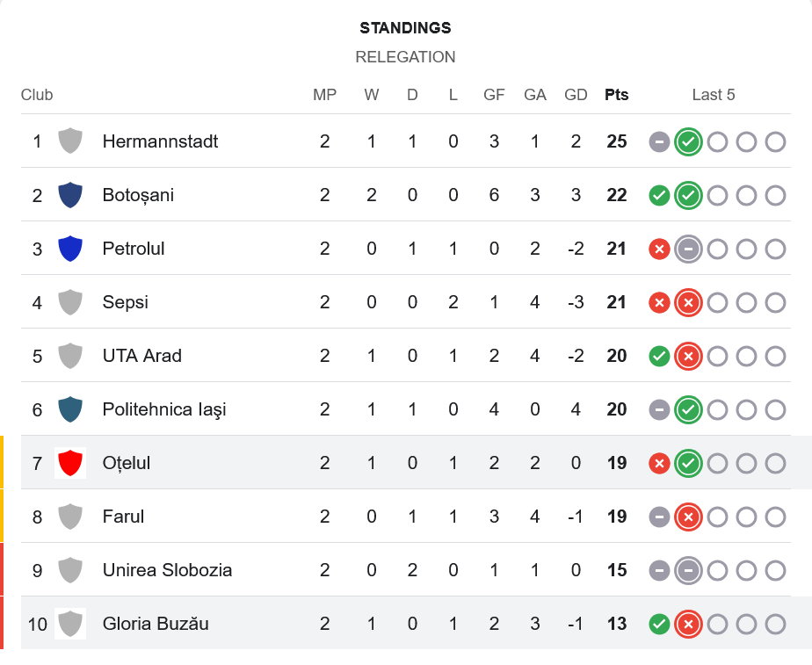Click the Sepsi table row points value

[x=616, y=302]
